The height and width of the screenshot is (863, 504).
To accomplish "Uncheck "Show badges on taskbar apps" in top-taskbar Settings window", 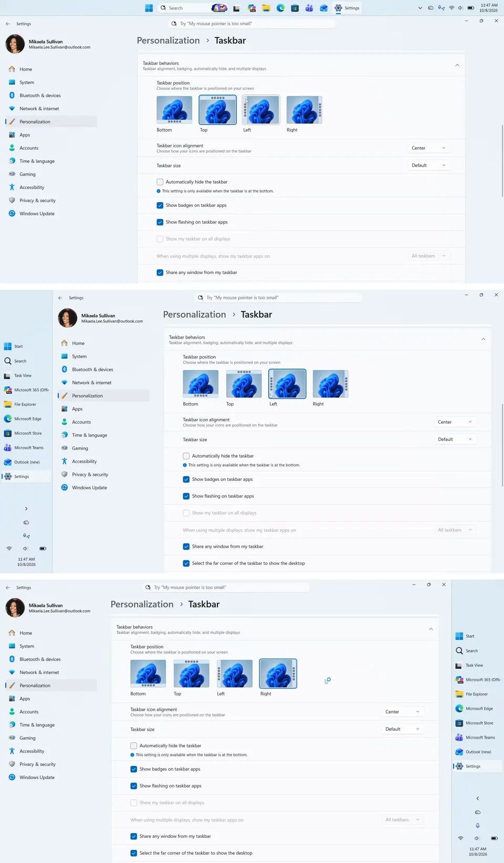I will coord(160,205).
